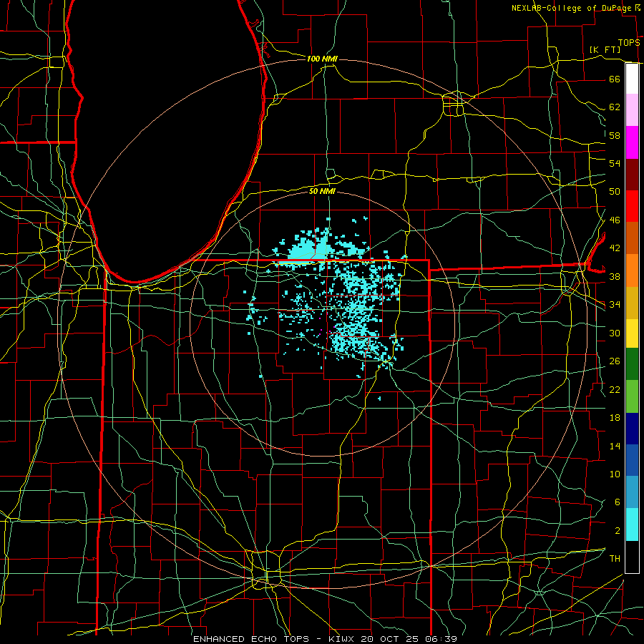The height and width of the screenshot is (644, 644).
Task: Click the legend value '18'
Action: pyautogui.click(x=615, y=418)
